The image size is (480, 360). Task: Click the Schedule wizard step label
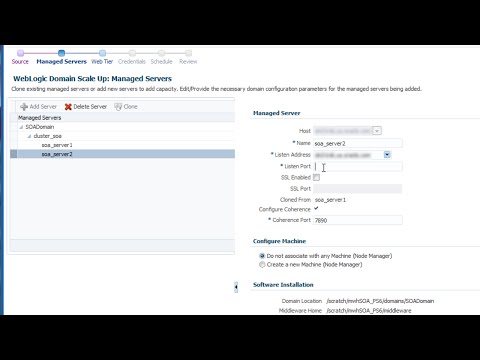click(x=161, y=62)
